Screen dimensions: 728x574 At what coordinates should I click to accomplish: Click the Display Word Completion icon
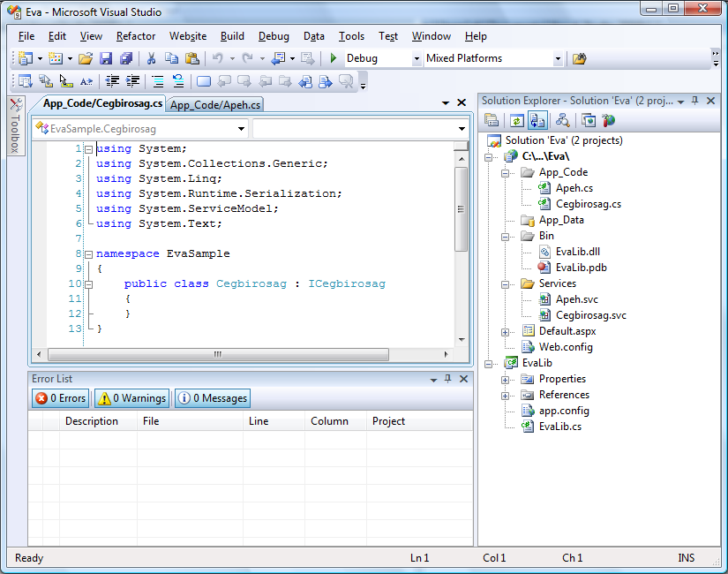click(x=86, y=82)
